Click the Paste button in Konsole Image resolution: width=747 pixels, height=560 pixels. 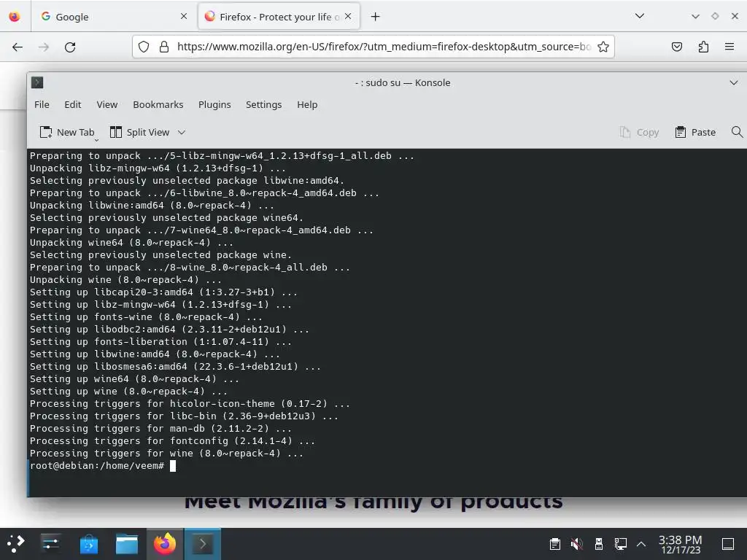tap(695, 133)
